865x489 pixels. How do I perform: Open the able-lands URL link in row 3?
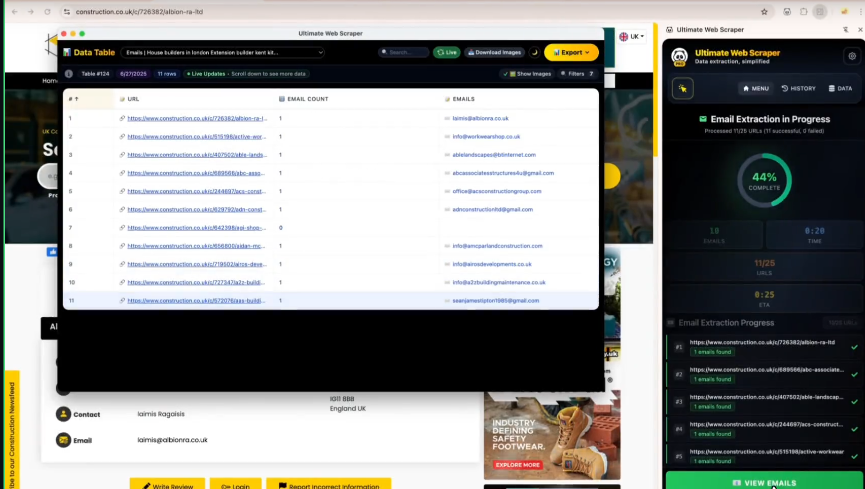click(x=197, y=155)
